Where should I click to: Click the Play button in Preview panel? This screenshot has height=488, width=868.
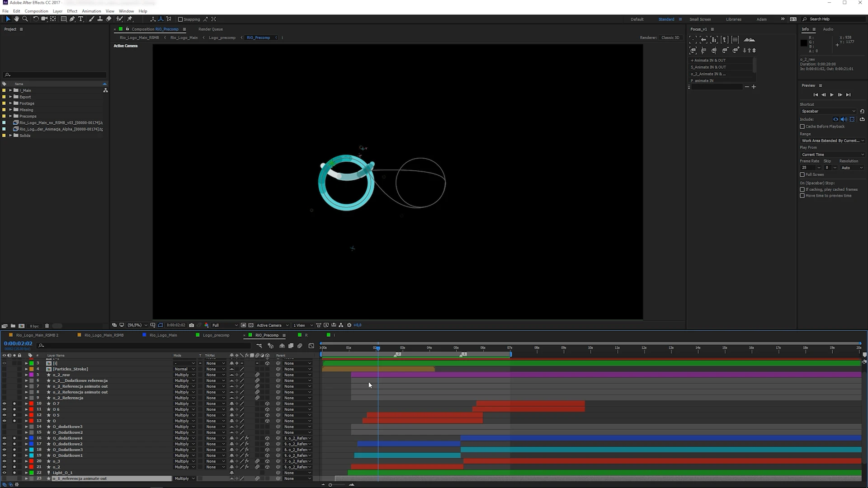[832, 95]
